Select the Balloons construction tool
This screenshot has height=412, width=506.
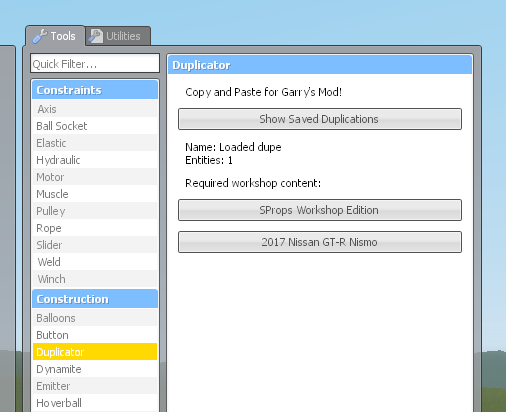[95, 318]
